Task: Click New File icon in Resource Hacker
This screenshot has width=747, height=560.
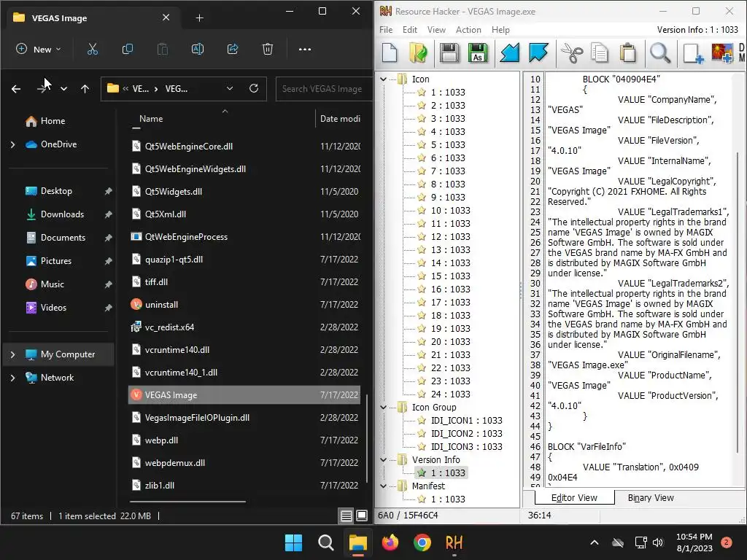Action: 390,52
